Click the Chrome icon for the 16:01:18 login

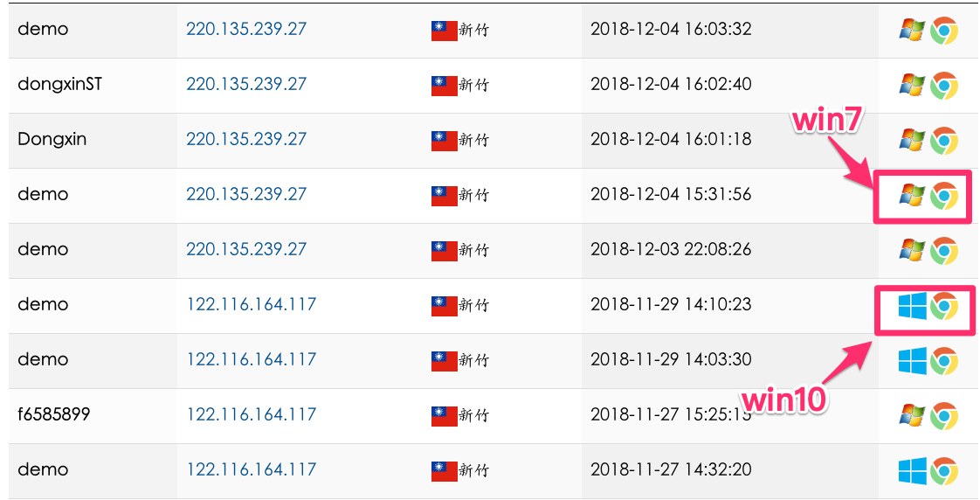(943, 140)
